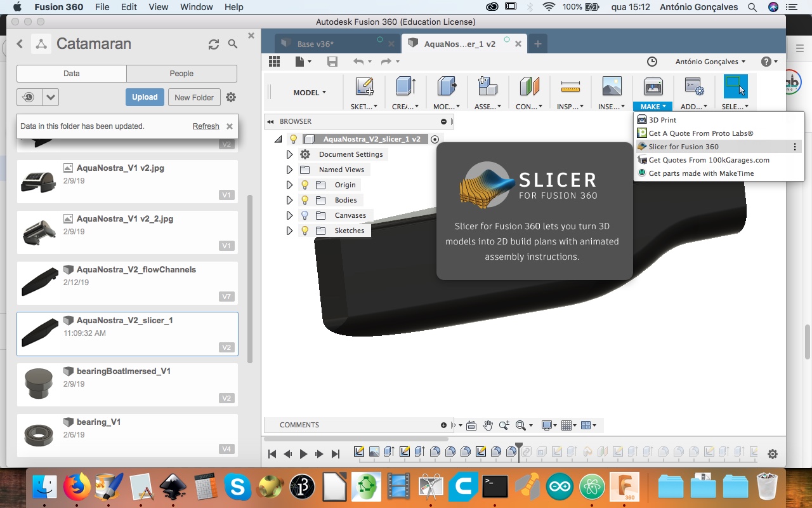Select the Pan hand tool
This screenshot has width=812, height=508.
(x=488, y=425)
